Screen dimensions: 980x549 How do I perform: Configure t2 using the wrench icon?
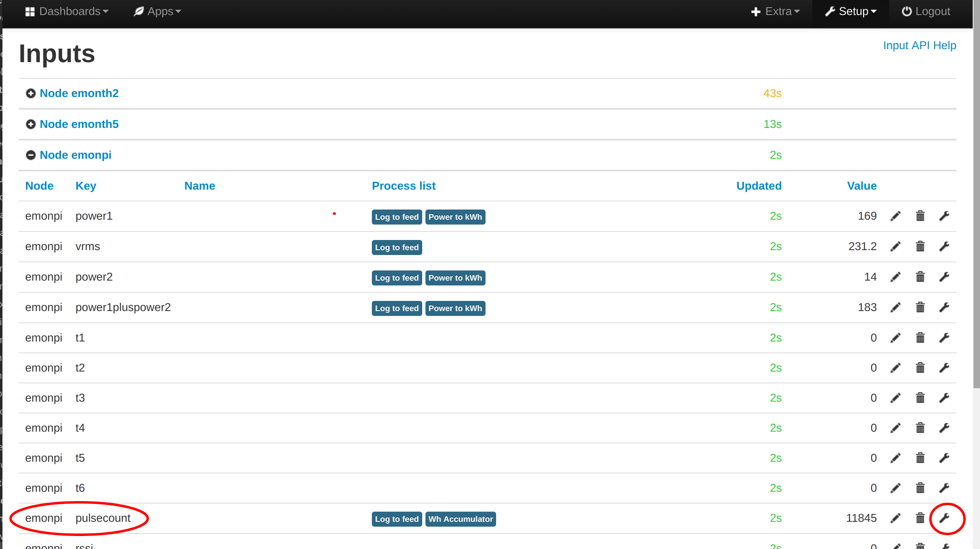pos(944,368)
